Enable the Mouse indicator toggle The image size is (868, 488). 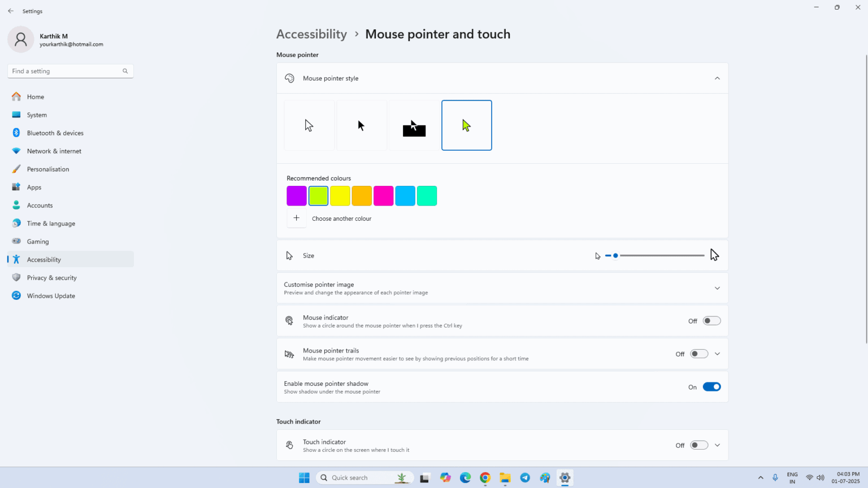711,320
